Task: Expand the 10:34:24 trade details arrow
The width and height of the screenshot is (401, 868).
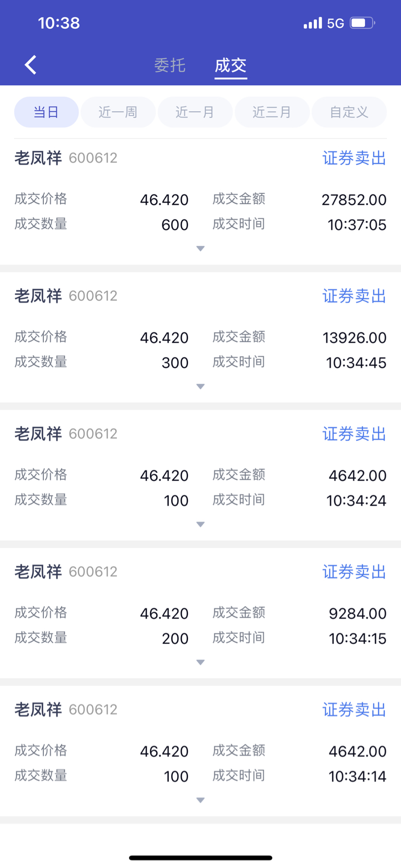Action: point(200,524)
